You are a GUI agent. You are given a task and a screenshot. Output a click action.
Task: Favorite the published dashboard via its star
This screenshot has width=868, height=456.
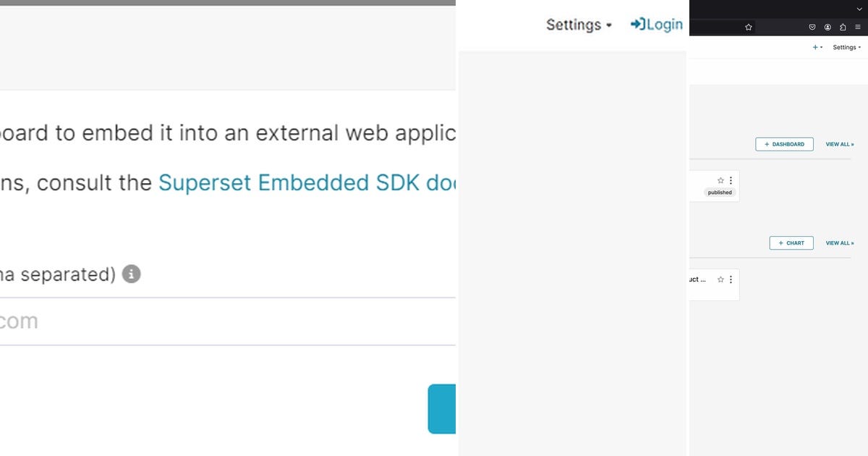tap(720, 180)
